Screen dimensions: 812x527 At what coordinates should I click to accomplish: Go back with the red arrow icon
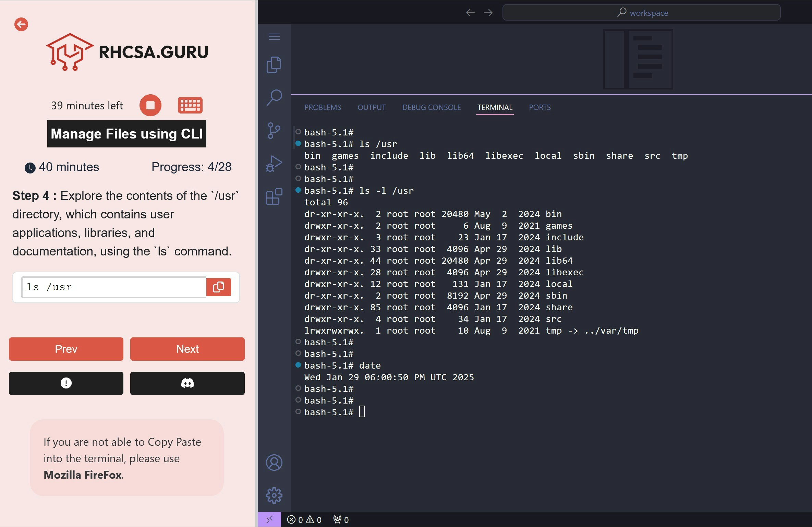(21, 24)
